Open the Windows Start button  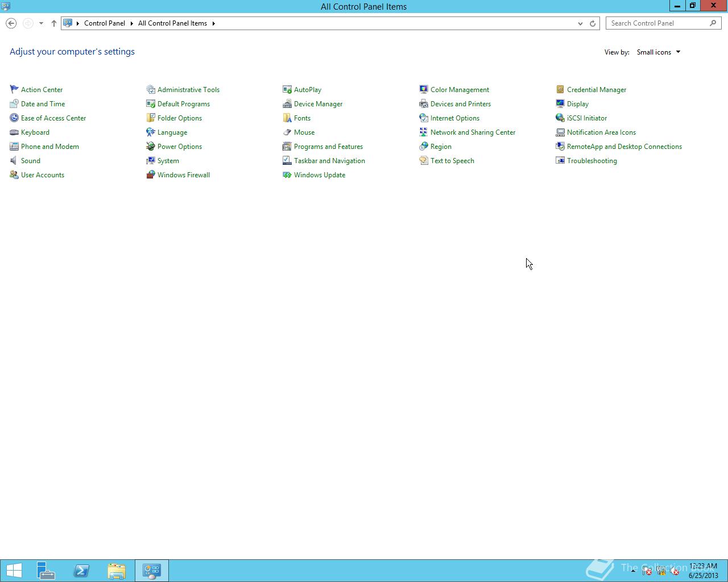click(x=14, y=571)
